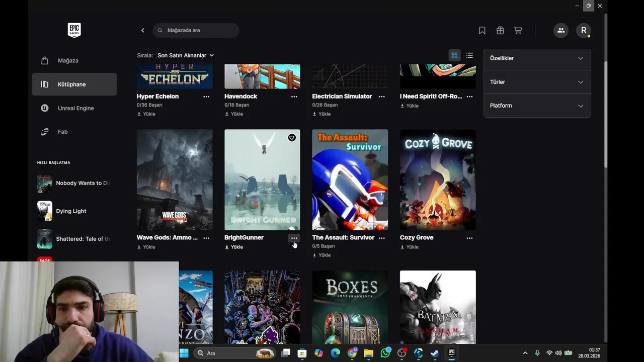
Task: Expand the Özellikler filter
Action: (x=537, y=58)
